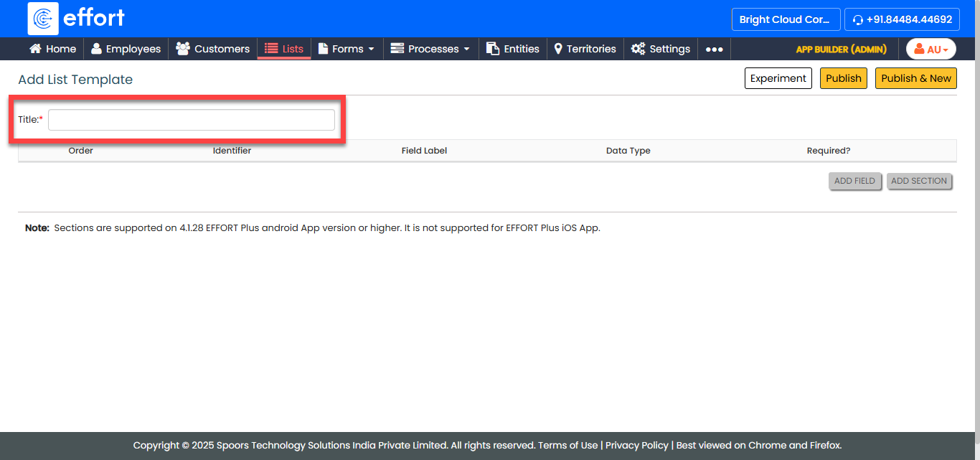This screenshot has width=980, height=460.
Task: Open the Terms of Use link
Action: tap(567, 445)
